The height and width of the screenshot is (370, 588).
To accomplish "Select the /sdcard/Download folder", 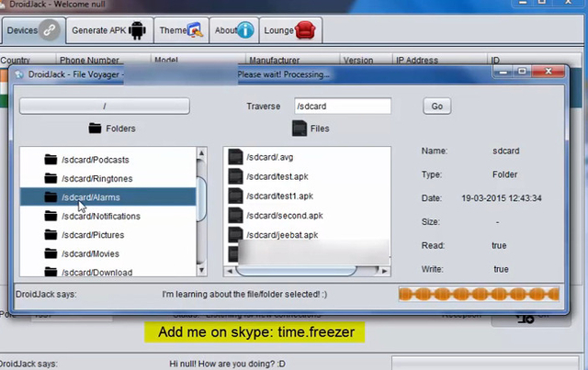I will point(108,272).
